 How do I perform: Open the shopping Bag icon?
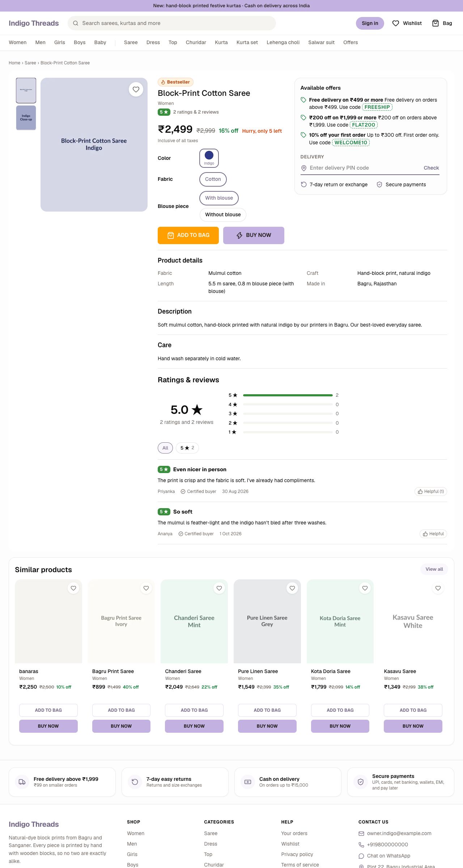pyautogui.click(x=436, y=23)
